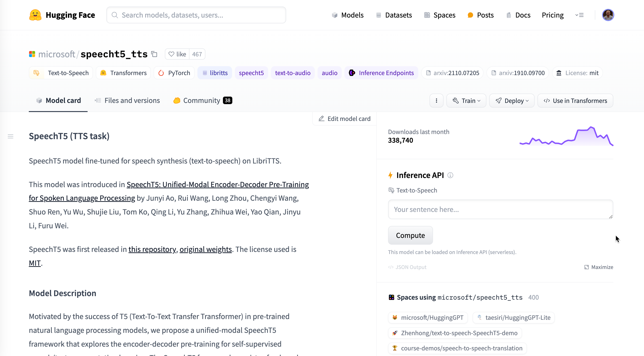Click the lightning bolt Inference API icon

(391, 175)
